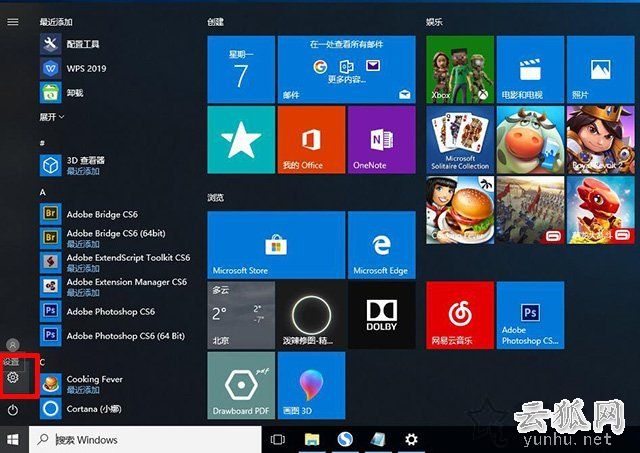The height and width of the screenshot is (453, 640).
Task: Launch Drawboard PDF tile
Action: pos(241,386)
